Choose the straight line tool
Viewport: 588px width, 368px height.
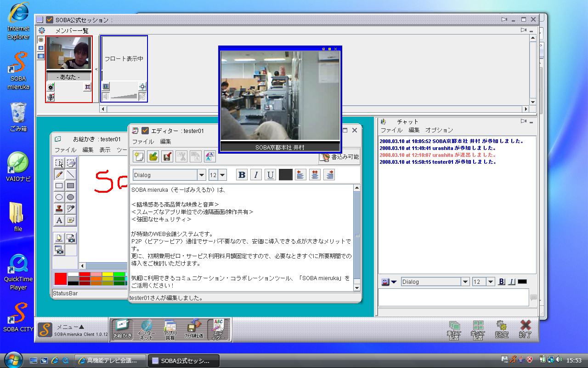[x=71, y=174]
